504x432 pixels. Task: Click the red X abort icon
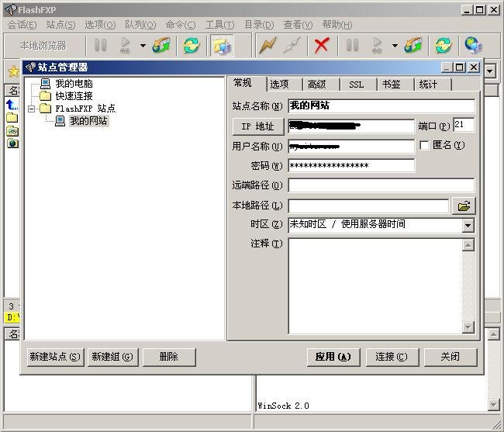click(322, 45)
